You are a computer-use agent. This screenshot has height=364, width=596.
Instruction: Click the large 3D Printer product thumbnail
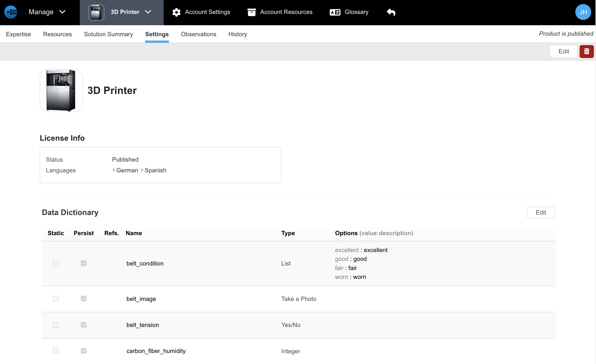[61, 90]
